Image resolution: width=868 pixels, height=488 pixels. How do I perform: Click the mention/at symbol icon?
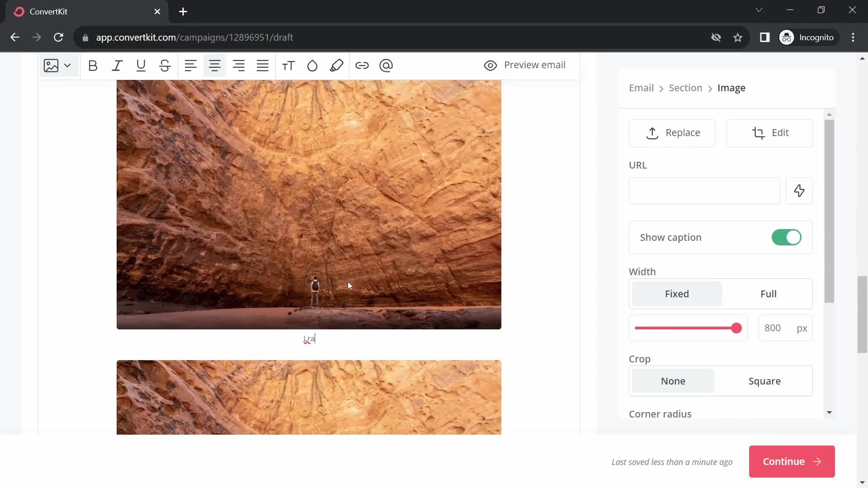point(387,66)
